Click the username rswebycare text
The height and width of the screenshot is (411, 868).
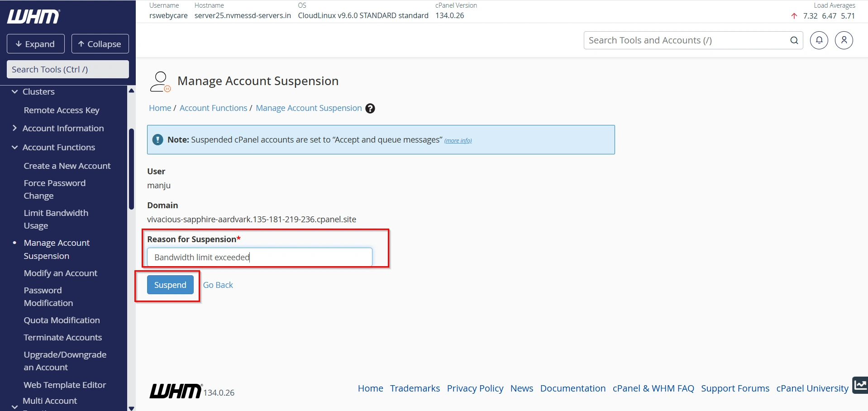(x=168, y=15)
